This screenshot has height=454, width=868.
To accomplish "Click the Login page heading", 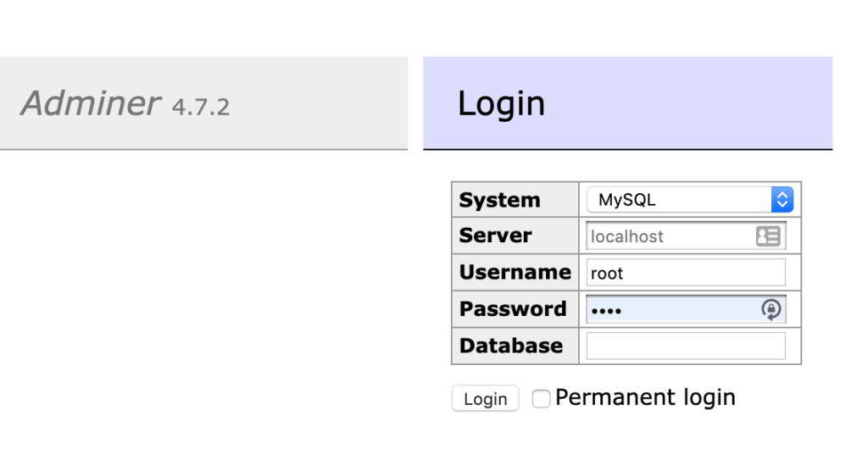I will 501,103.
